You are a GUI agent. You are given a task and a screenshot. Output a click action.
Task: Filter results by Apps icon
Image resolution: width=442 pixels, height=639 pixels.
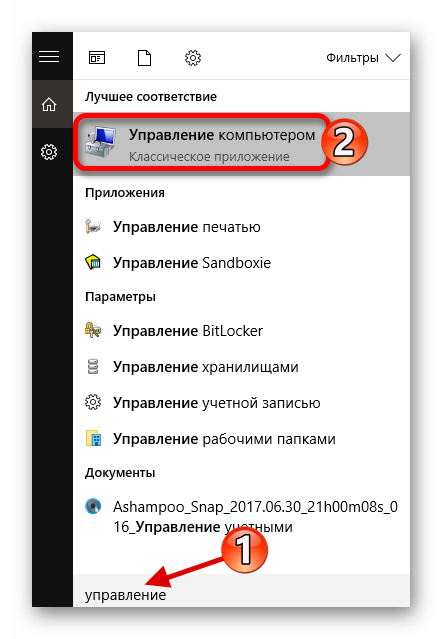pyautogui.click(x=97, y=58)
